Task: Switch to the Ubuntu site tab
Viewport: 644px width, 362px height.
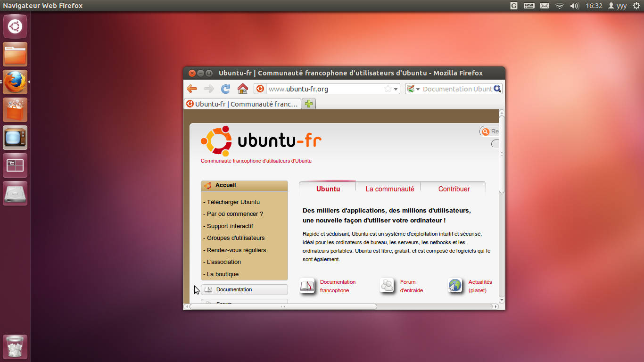Action: click(328, 189)
